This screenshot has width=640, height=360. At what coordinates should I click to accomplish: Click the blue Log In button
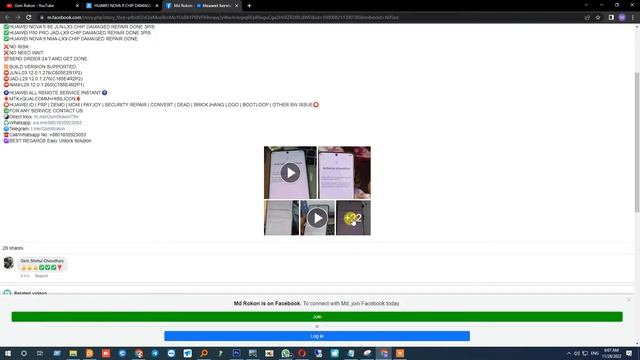pyautogui.click(x=317, y=336)
